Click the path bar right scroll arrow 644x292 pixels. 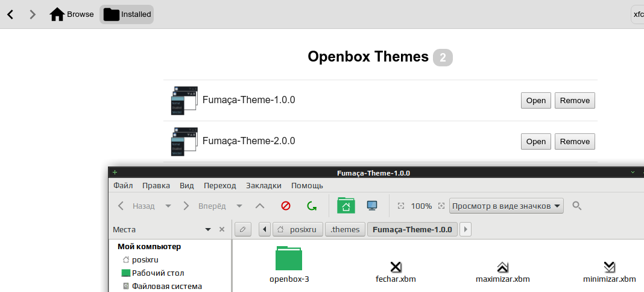point(466,230)
